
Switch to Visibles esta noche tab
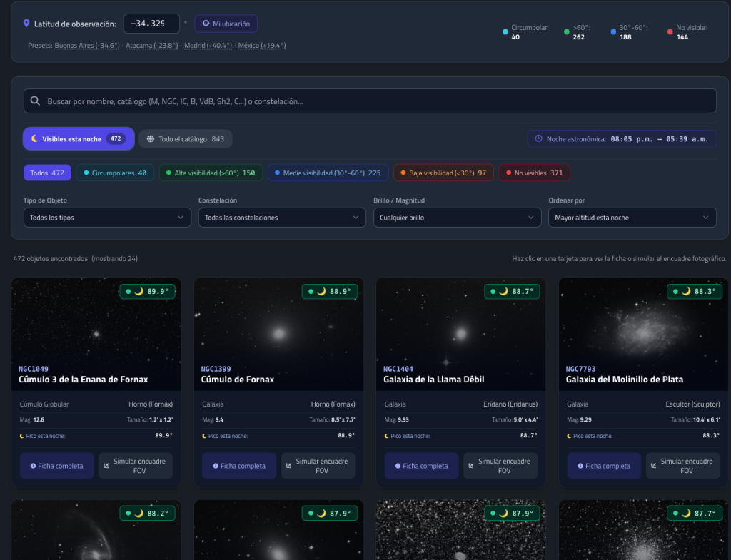tap(79, 139)
